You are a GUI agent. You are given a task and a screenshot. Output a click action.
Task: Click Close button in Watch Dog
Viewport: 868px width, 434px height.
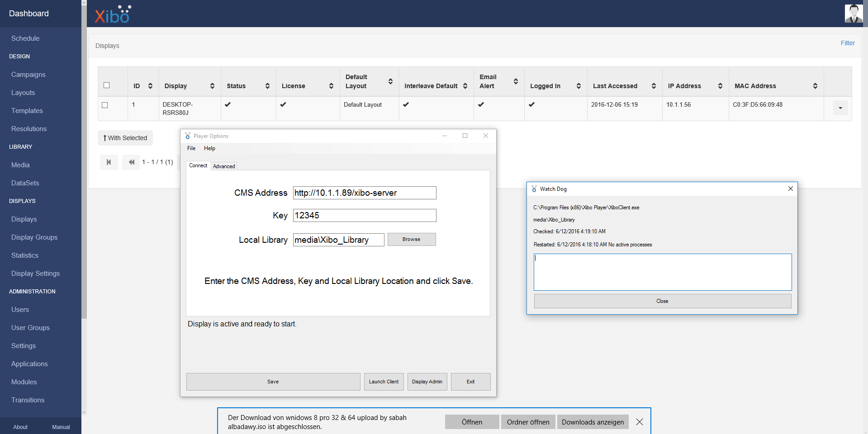coord(663,301)
